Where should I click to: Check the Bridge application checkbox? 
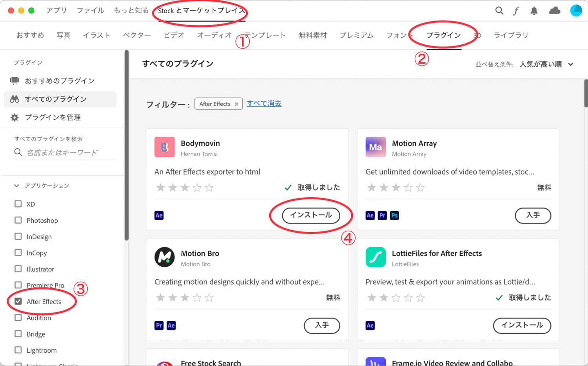(x=18, y=334)
